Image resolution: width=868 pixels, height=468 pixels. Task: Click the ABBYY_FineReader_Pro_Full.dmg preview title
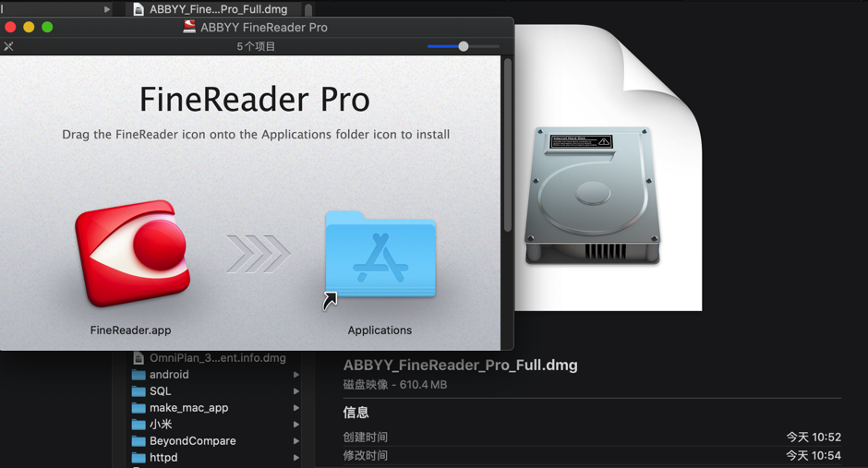[461, 366]
